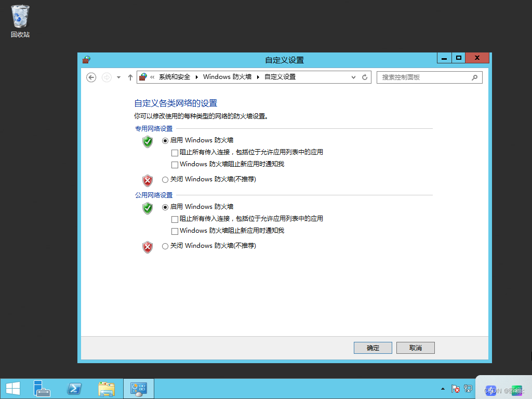This screenshot has height=399, width=532.
Task: Expand arrow after 系统和安全 breadcrumb
Action: tap(196, 77)
